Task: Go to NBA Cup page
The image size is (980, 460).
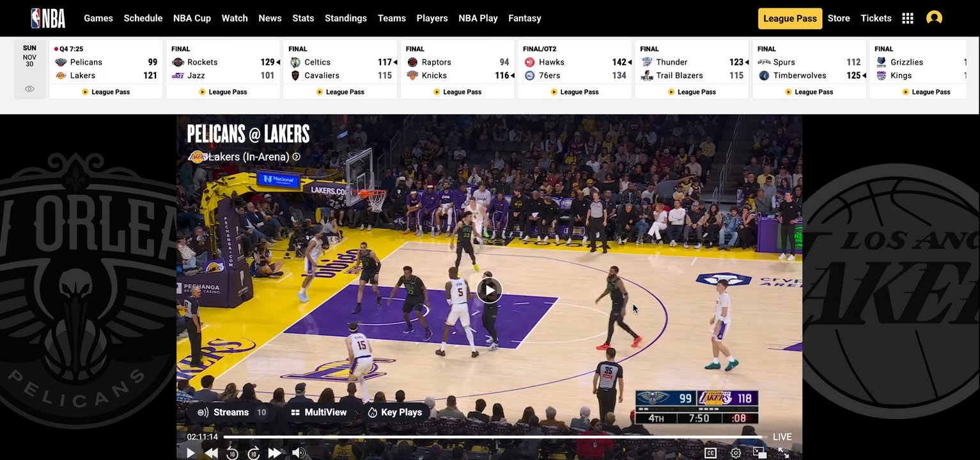Action: click(192, 19)
